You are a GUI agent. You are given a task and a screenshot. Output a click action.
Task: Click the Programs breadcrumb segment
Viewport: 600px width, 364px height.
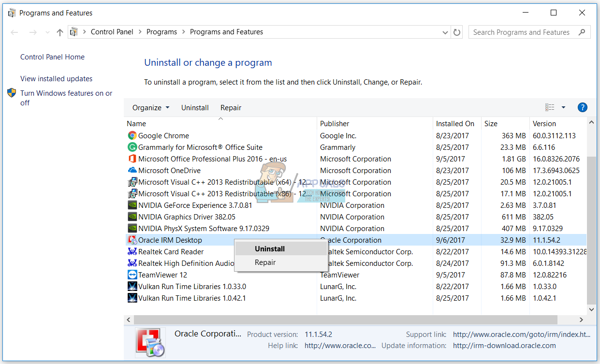(161, 32)
